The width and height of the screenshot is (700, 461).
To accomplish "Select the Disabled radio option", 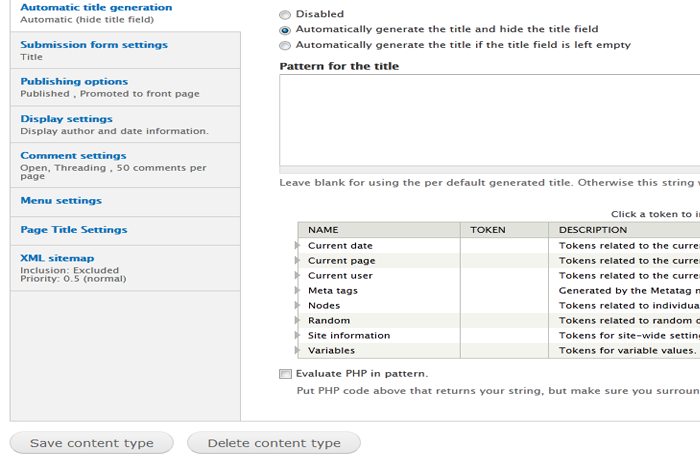I will click(285, 15).
